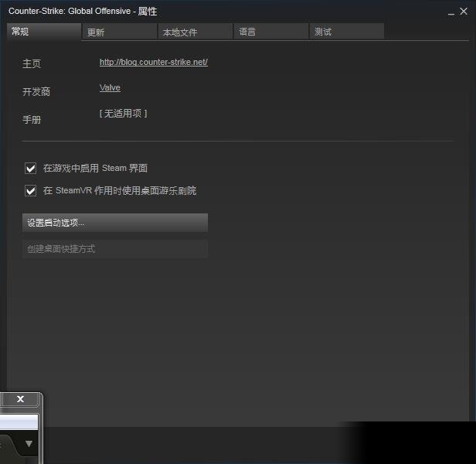Click the [ 无适用项 ] manual text
The width and height of the screenshot is (476, 464).
pyautogui.click(x=124, y=114)
